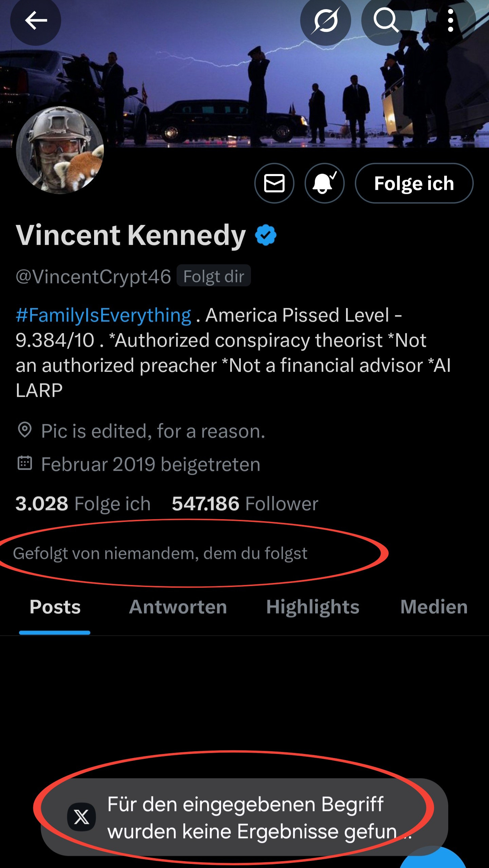
Task: Select the Medien tab
Action: pyautogui.click(x=434, y=607)
